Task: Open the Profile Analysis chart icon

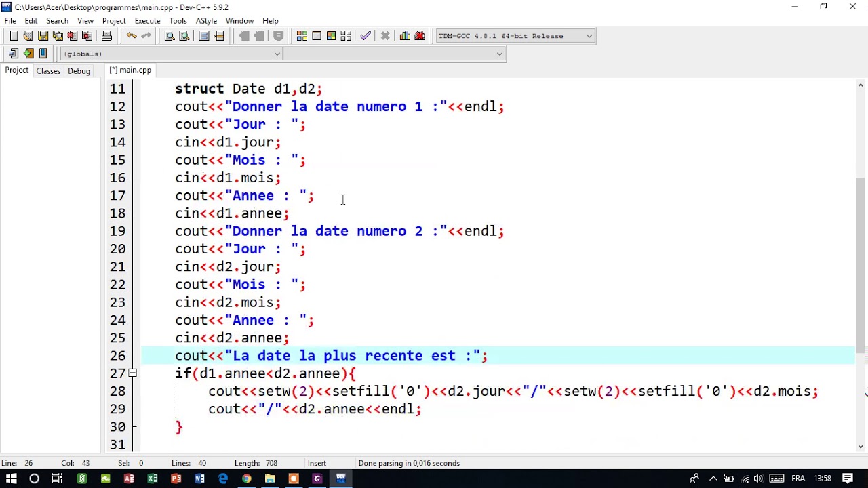Action: coord(405,36)
